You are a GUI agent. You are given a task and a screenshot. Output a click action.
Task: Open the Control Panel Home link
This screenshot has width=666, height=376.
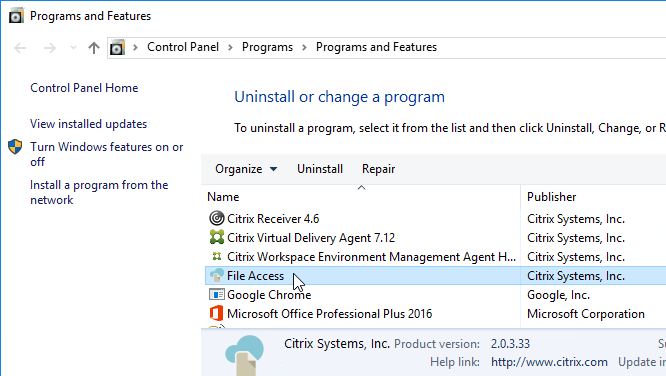[x=84, y=88]
